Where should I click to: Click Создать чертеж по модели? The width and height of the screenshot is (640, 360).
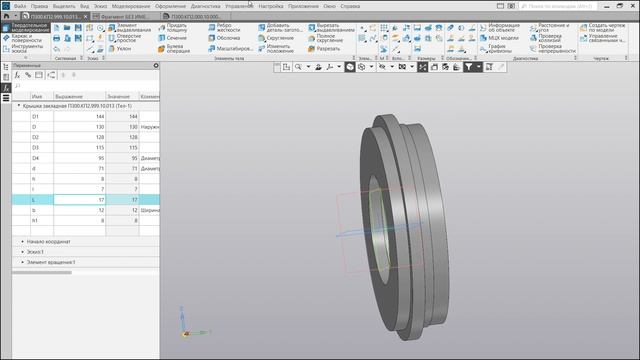point(602,27)
